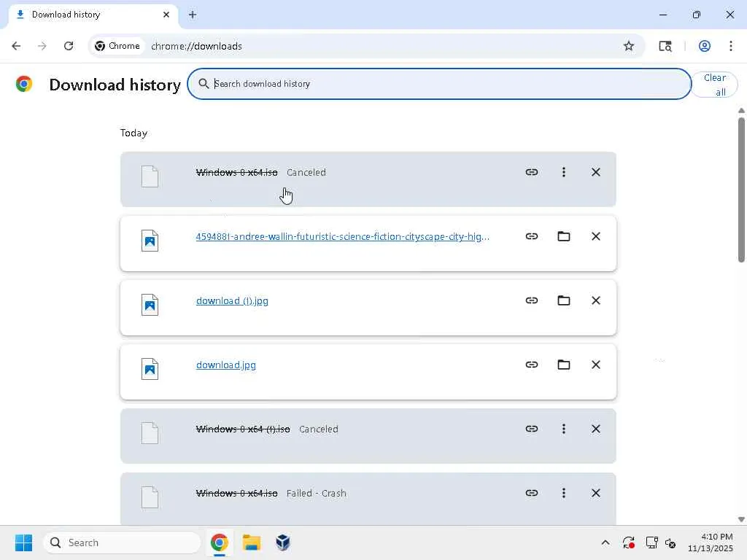Click the Chrome site info chip

117,46
